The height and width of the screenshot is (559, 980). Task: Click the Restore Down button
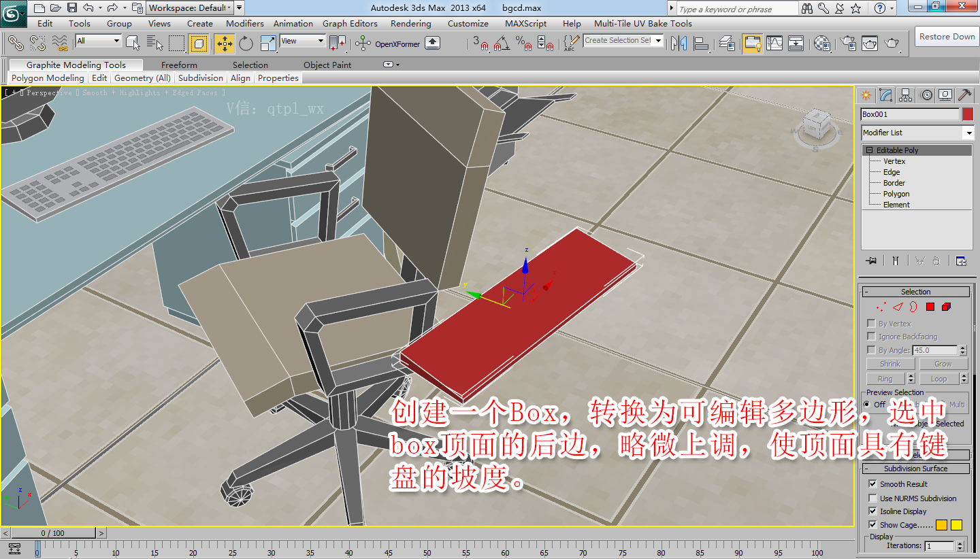(x=946, y=36)
